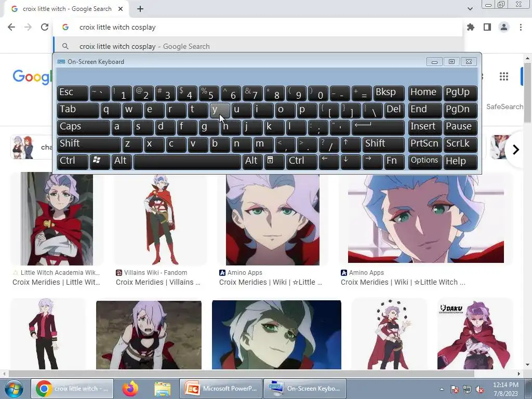This screenshot has height=399, width=532.
Task: Click the Bksp key
Action: tap(389, 94)
